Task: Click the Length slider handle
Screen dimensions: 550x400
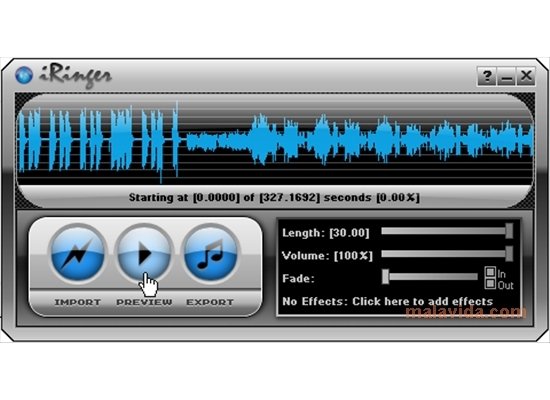Action: [509, 231]
